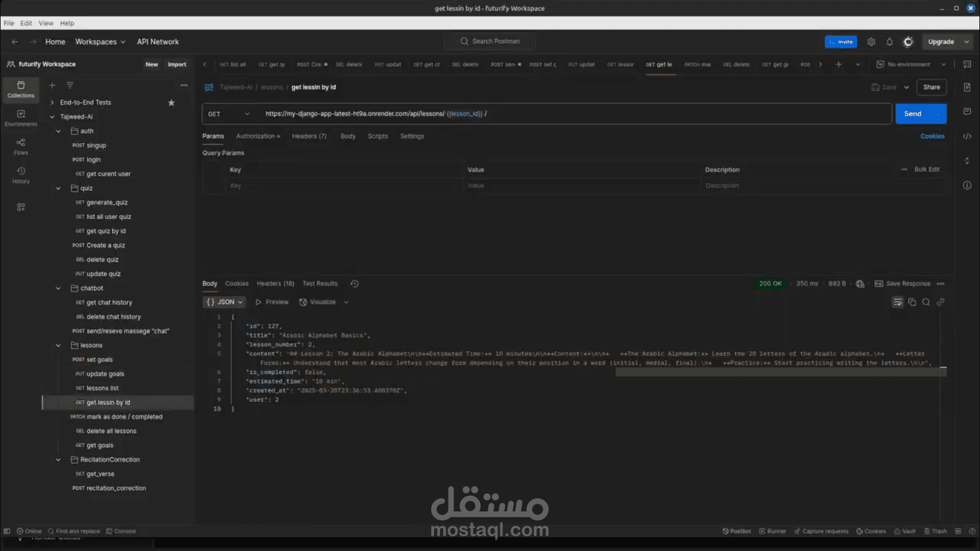Click the response horizontal scrollbar
Screen dimensions: 980x551
coord(780,372)
